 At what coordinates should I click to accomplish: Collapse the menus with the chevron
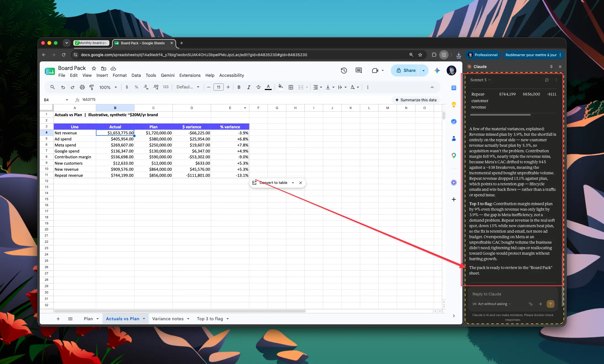(432, 87)
